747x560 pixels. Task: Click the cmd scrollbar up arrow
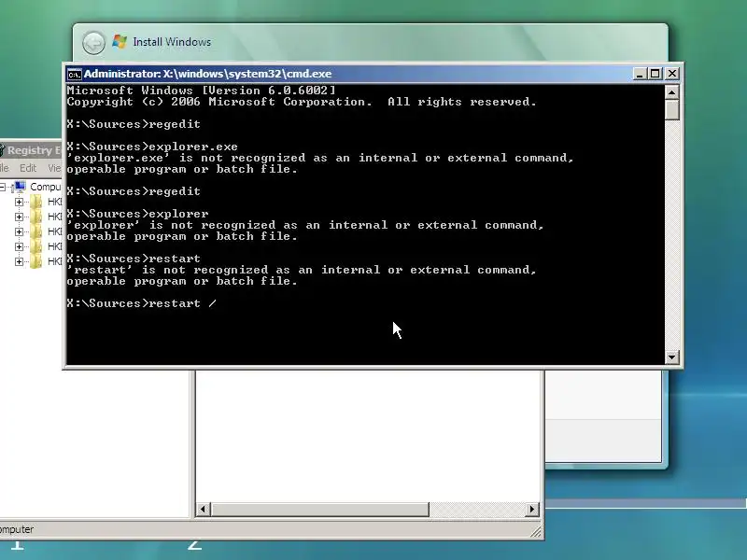click(x=671, y=92)
